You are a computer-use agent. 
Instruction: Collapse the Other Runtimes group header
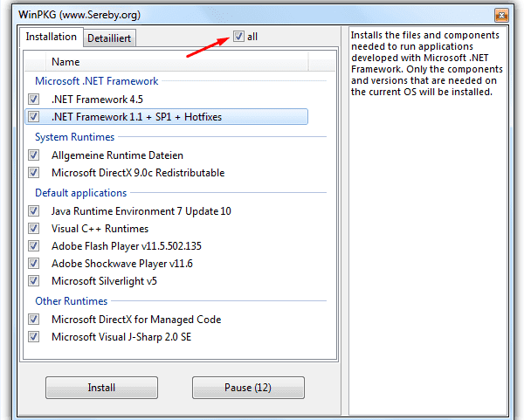point(72,301)
